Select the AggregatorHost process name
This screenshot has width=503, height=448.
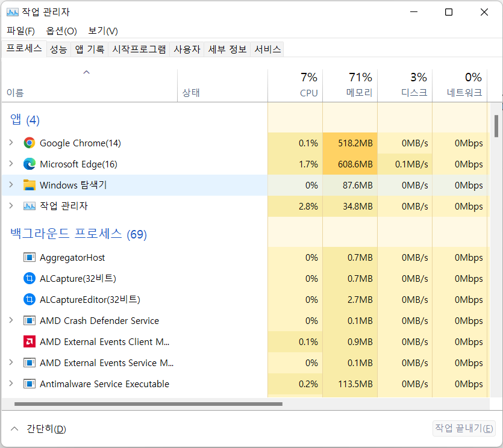pos(72,258)
